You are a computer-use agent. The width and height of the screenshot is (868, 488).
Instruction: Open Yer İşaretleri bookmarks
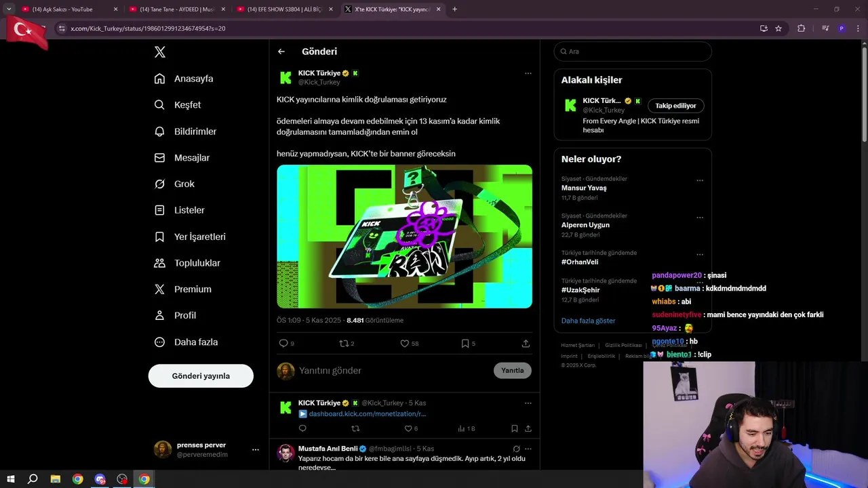coord(190,237)
